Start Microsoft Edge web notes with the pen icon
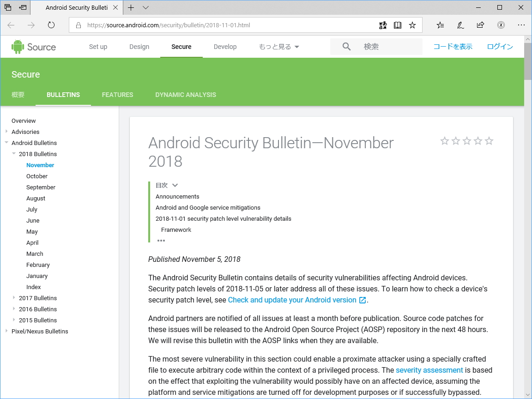The height and width of the screenshot is (399, 532). tap(460, 25)
